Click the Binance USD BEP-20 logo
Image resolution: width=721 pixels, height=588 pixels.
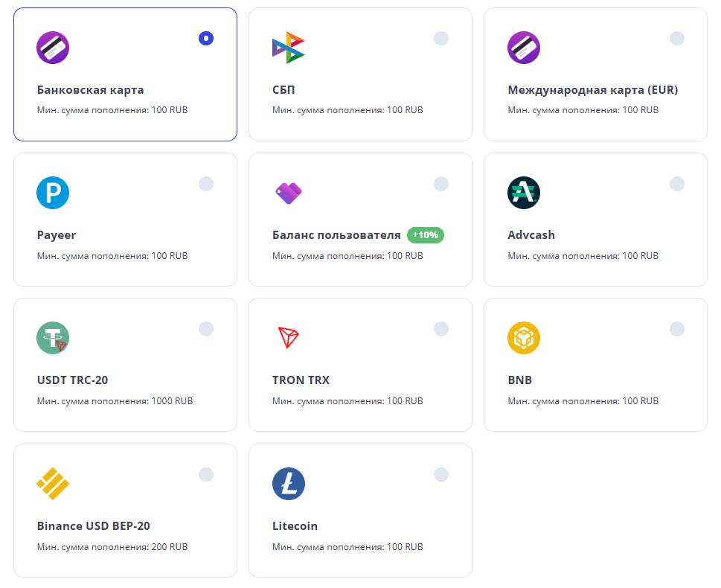pos(53,484)
